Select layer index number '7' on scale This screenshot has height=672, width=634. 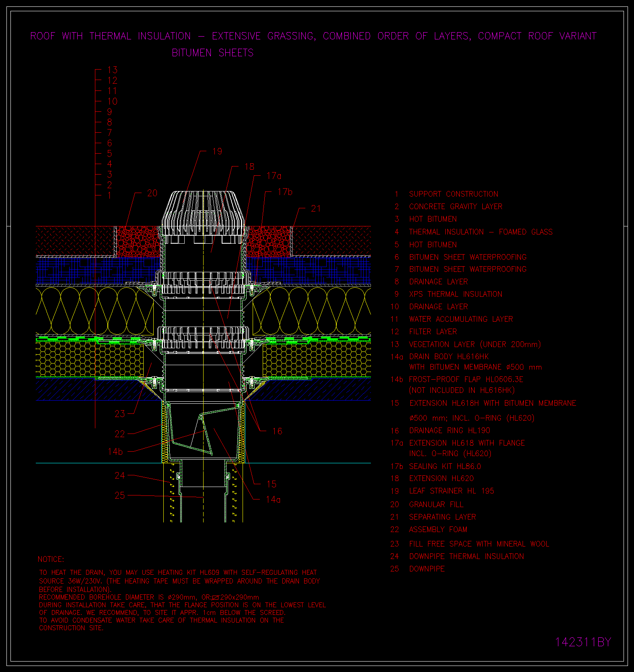pyautogui.click(x=109, y=133)
